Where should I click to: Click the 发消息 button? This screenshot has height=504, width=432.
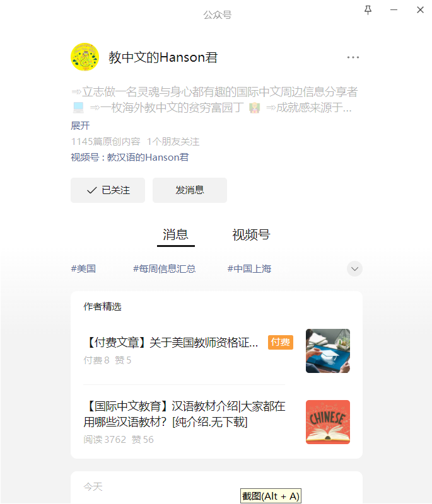[190, 190]
